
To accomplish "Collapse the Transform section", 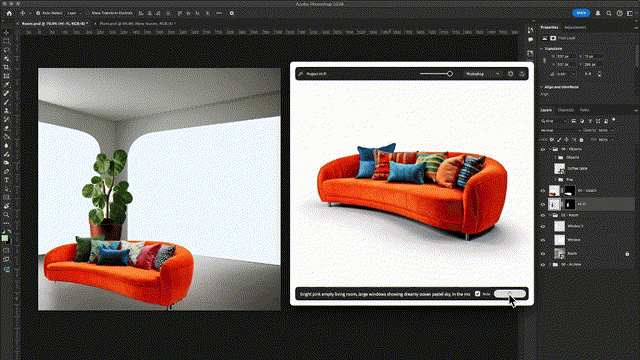I will [542, 49].
